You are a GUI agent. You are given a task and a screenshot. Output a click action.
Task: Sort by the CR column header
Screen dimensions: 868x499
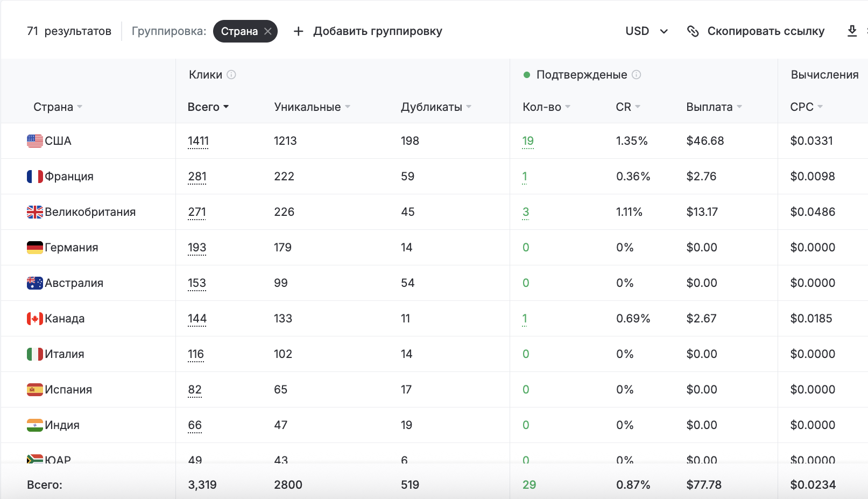click(x=627, y=107)
